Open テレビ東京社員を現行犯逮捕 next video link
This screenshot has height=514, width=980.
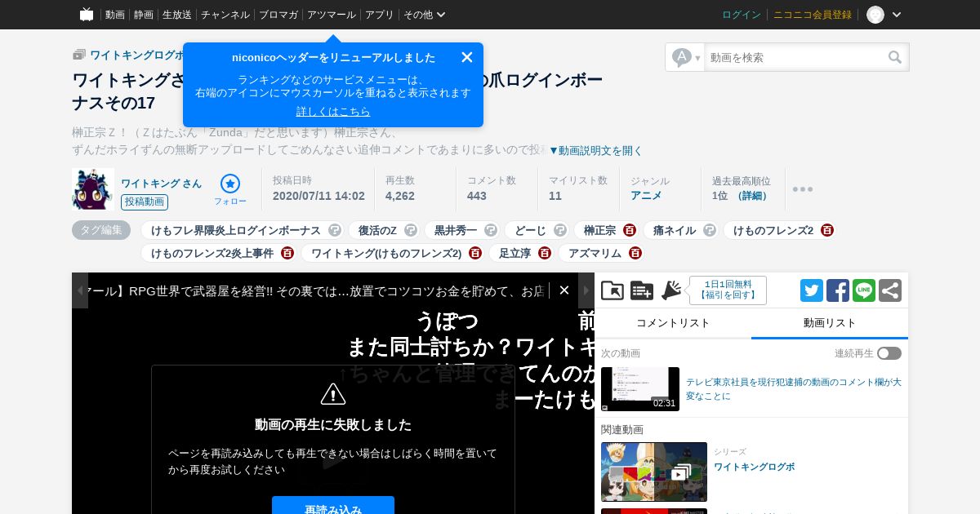[794, 389]
